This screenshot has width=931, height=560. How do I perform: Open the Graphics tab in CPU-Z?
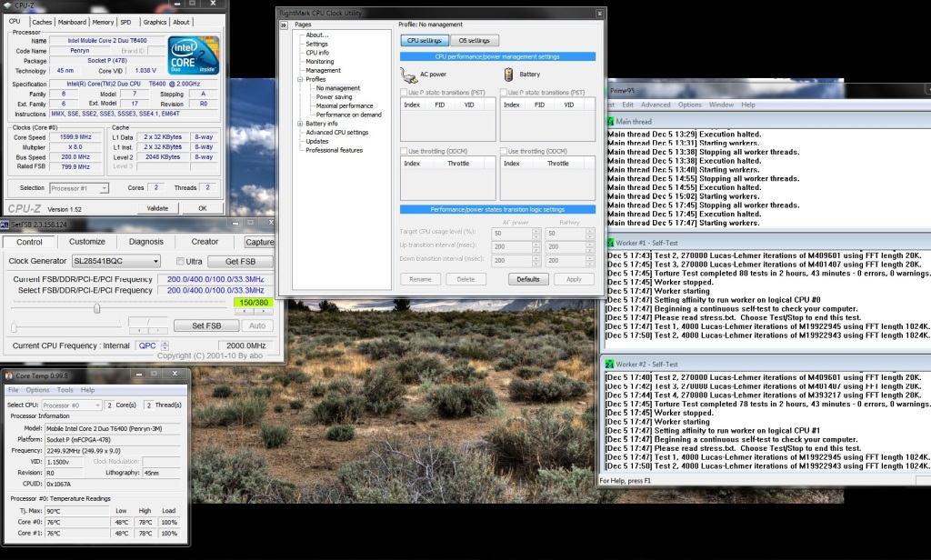tap(155, 22)
